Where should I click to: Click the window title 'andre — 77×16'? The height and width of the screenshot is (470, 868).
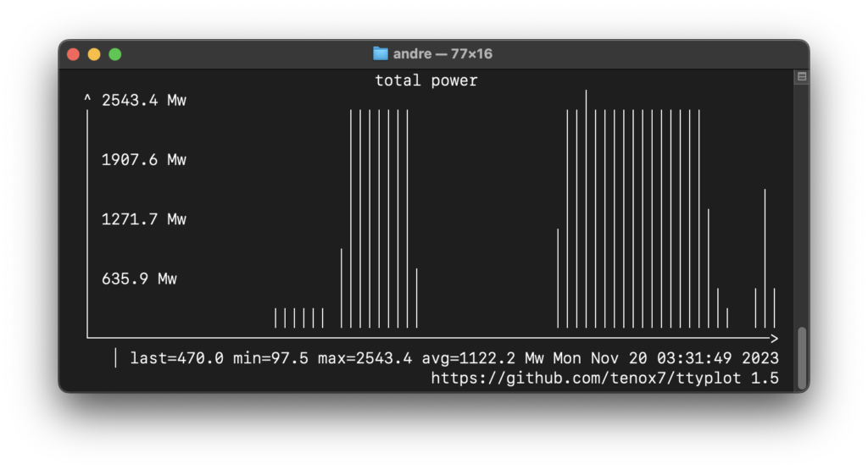(x=442, y=54)
